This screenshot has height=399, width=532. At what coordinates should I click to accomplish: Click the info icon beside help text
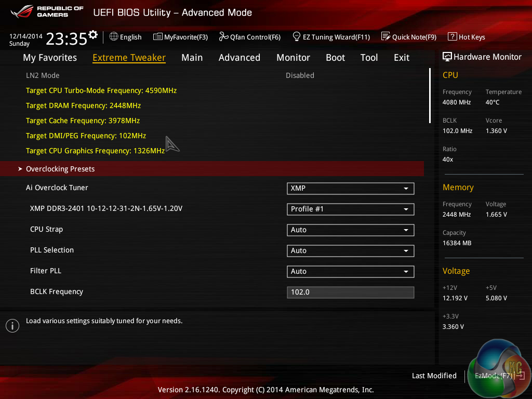point(12,326)
